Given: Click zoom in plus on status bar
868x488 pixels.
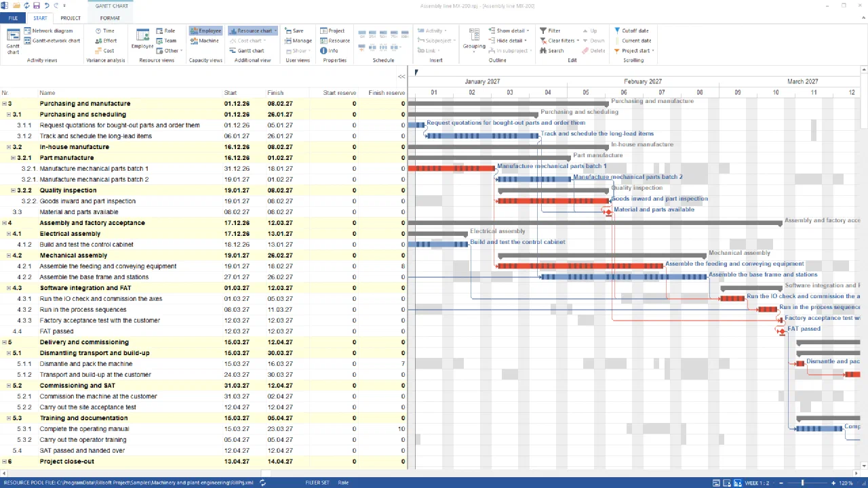Looking at the screenshot, I should (x=832, y=483).
